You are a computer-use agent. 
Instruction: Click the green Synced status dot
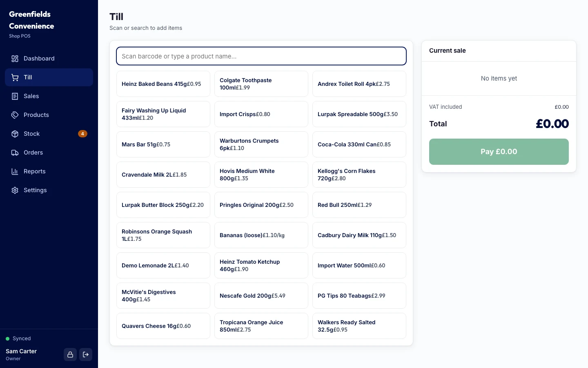7,339
